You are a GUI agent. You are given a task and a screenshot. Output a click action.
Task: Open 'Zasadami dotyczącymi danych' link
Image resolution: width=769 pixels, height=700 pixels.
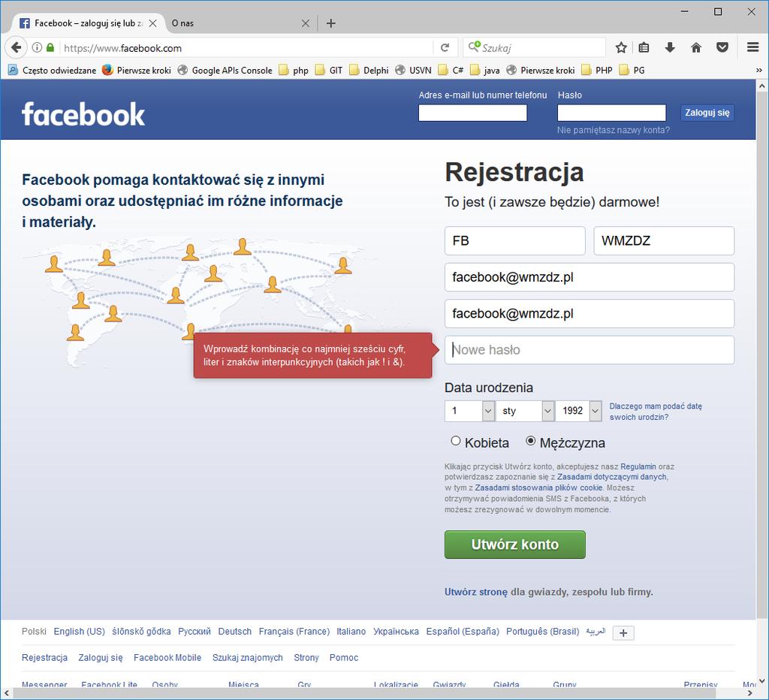[x=611, y=477]
